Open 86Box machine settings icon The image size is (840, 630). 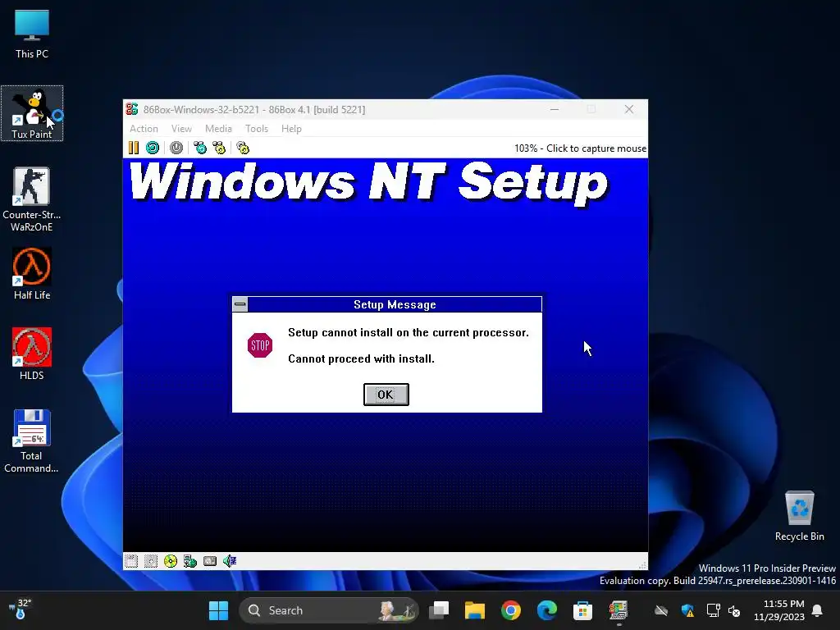(x=243, y=148)
